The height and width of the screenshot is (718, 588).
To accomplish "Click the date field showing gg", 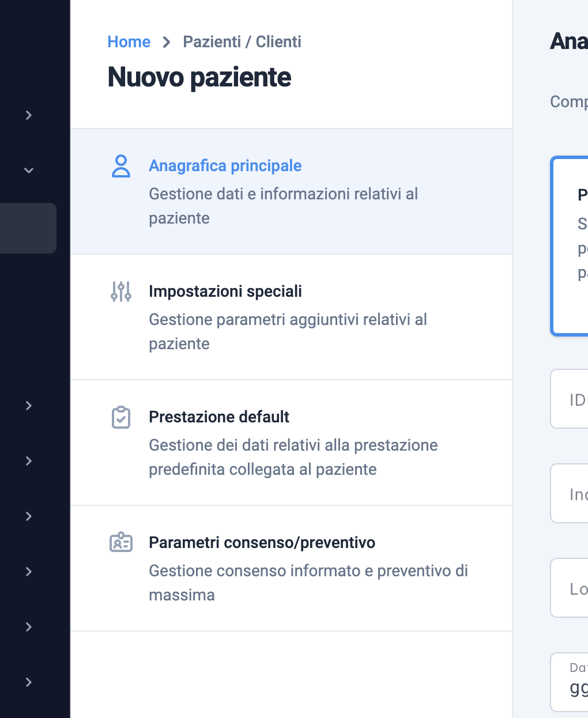I will pos(570,682).
